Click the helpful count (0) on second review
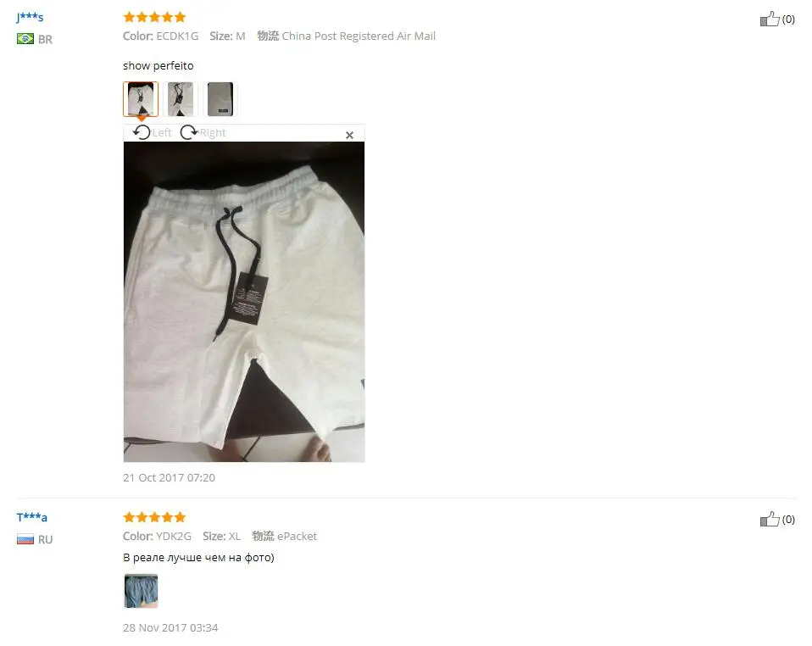Image resolution: width=812 pixels, height=646 pixels. tap(788, 519)
